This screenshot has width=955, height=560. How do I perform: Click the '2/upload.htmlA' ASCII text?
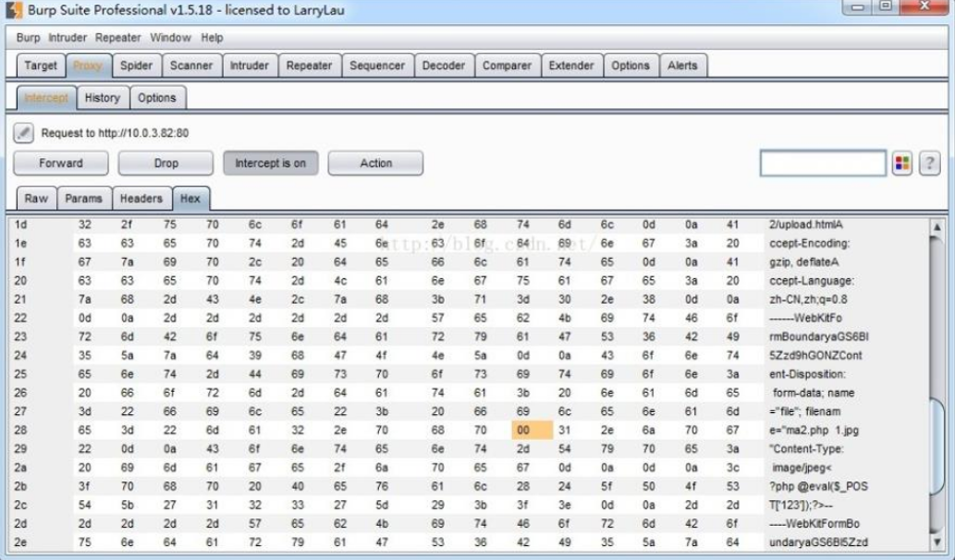[806, 225]
